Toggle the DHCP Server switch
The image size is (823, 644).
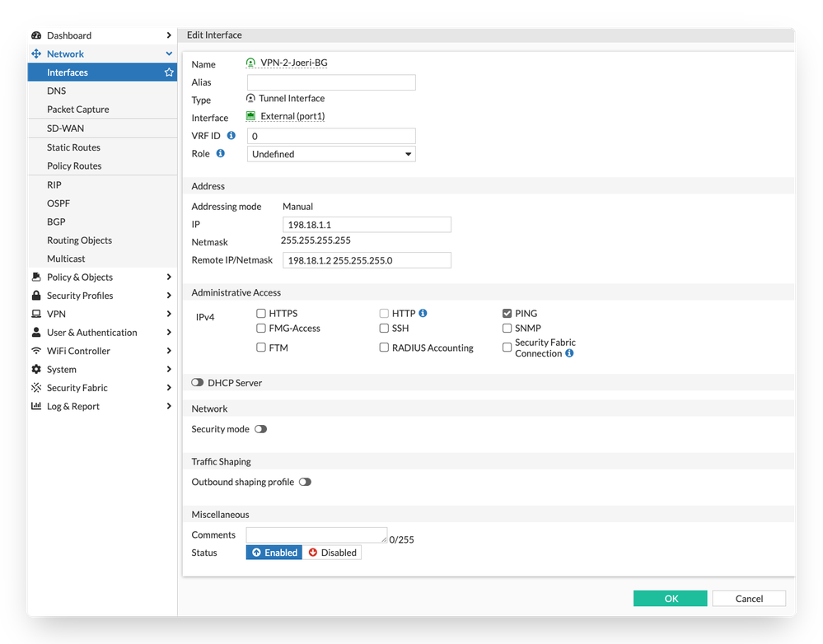[198, 382]
